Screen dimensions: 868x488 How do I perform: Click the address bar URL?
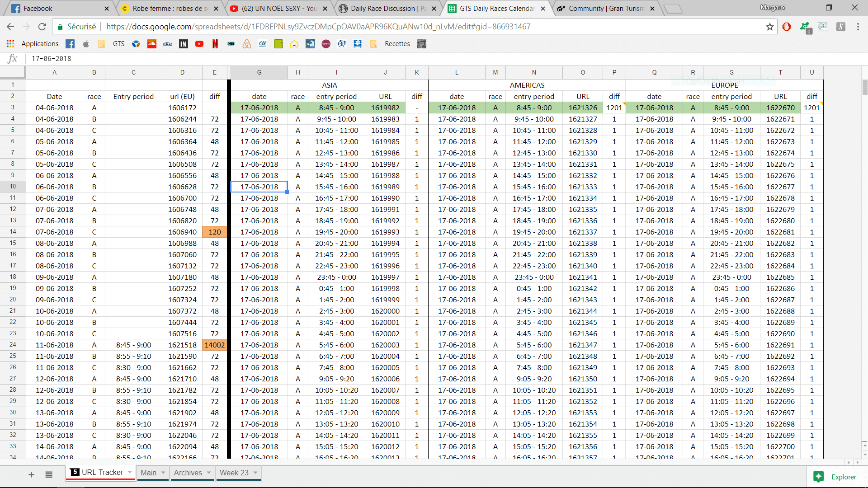point(318,27)
